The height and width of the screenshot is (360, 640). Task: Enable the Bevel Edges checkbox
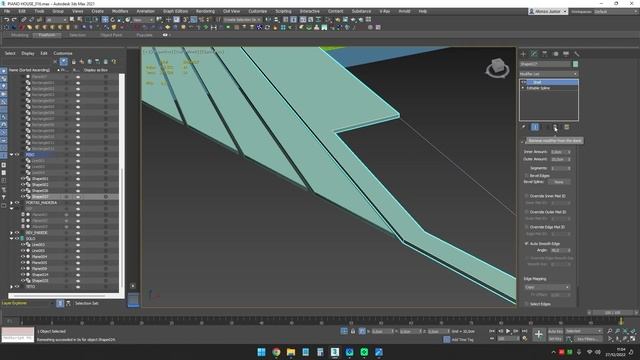tap(527, 176)
